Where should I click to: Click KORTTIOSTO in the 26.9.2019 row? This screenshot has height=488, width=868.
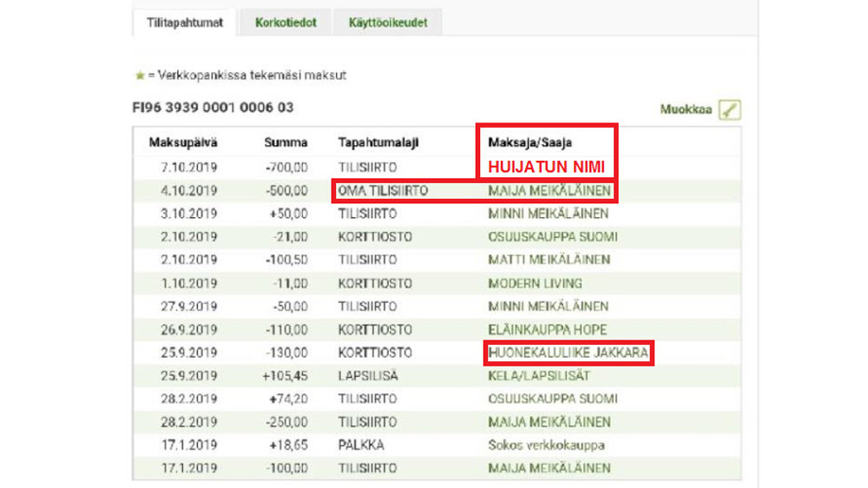click(x=375, y=330)
